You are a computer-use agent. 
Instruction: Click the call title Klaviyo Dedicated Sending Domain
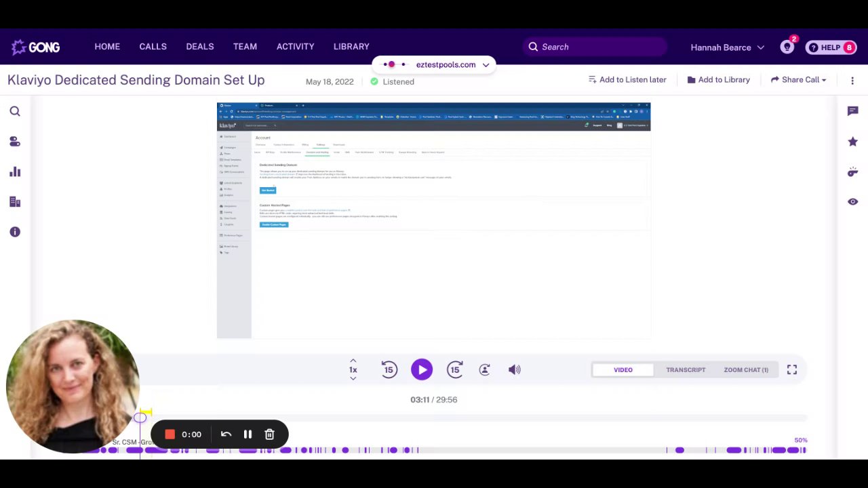[136, 80]
